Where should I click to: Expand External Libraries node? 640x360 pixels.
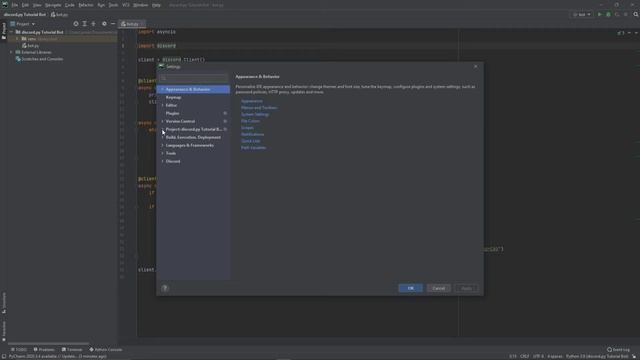[11, 52]
